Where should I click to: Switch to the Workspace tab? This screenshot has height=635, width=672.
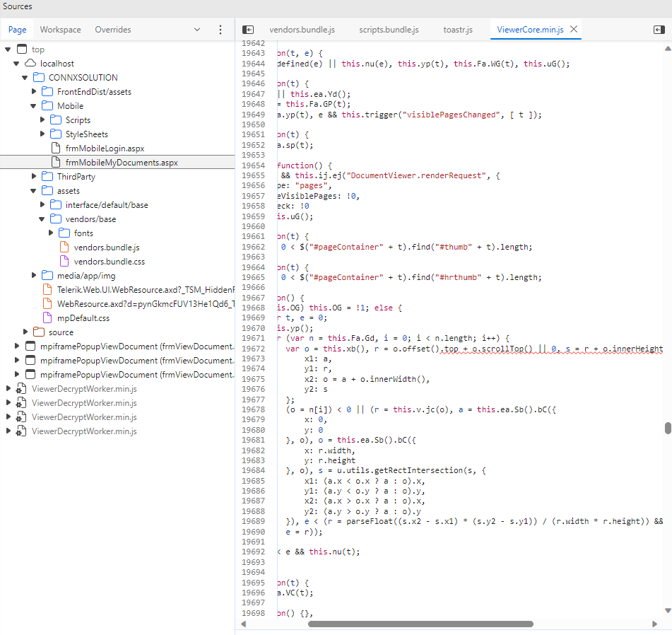pyautogui.click(x=60, y=30)
